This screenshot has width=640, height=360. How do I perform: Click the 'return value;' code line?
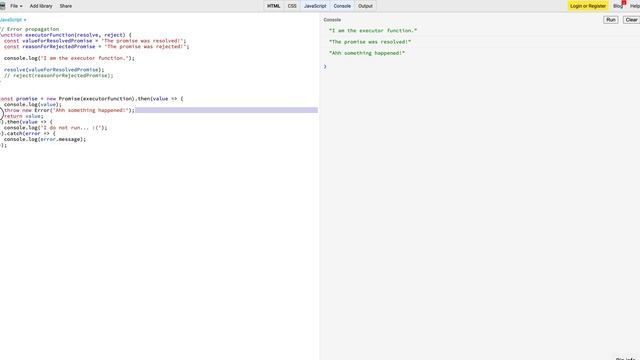pos(24,116)
